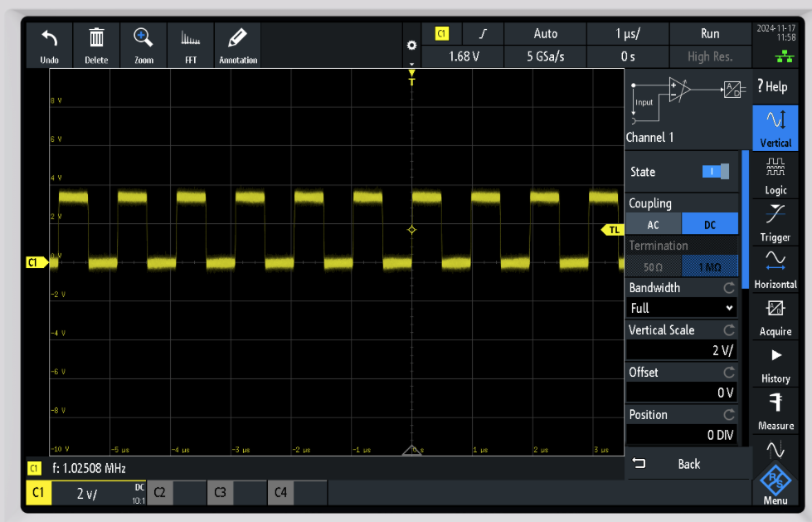Open the 1 µs timebase selector

(x=627, y=33)
